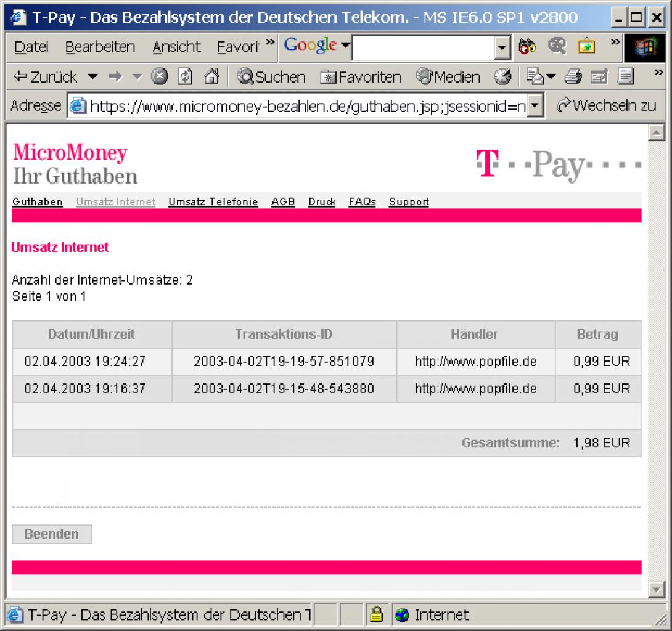Refresh the page with the reload icon
The image size is (672, 631).
click(x=185, y=76)
